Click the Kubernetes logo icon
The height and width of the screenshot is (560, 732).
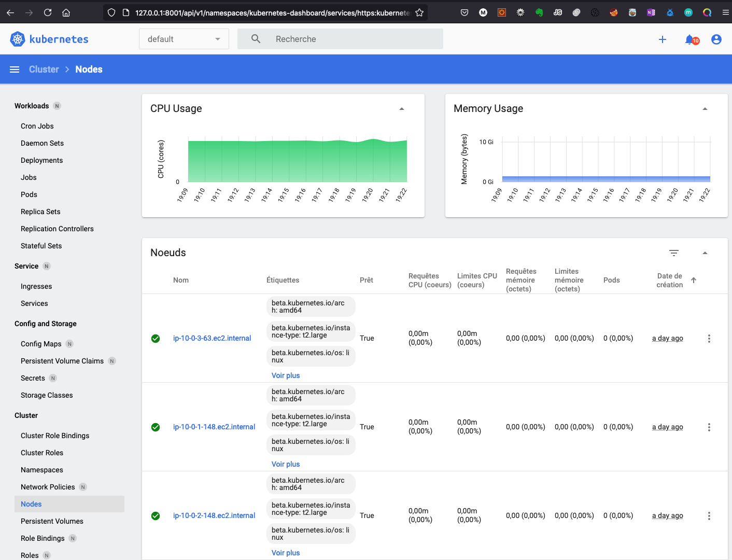(18, 39)
